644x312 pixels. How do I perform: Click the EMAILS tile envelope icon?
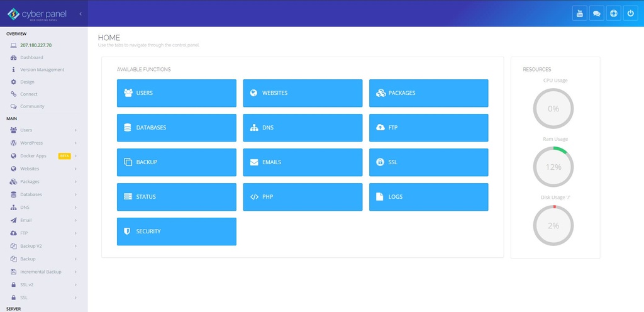point(254,162)
